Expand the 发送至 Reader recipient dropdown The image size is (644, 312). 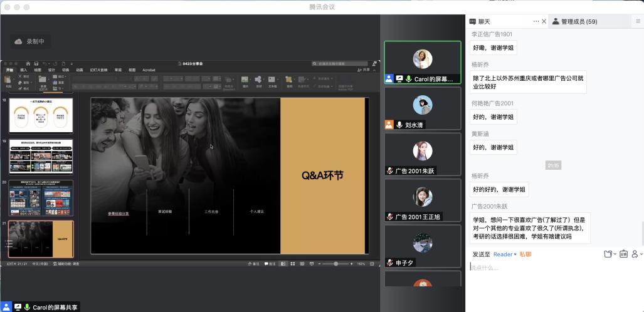click(x=505, y=254)
